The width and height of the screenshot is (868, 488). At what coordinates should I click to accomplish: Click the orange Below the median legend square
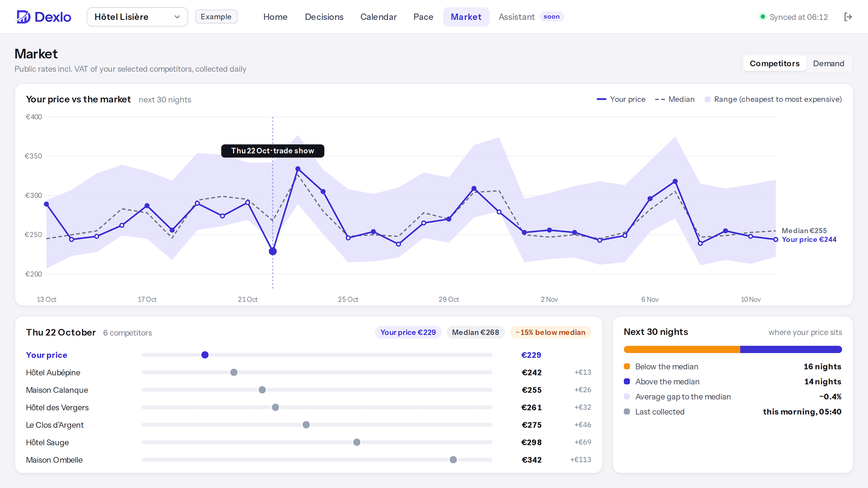(627, 366)
